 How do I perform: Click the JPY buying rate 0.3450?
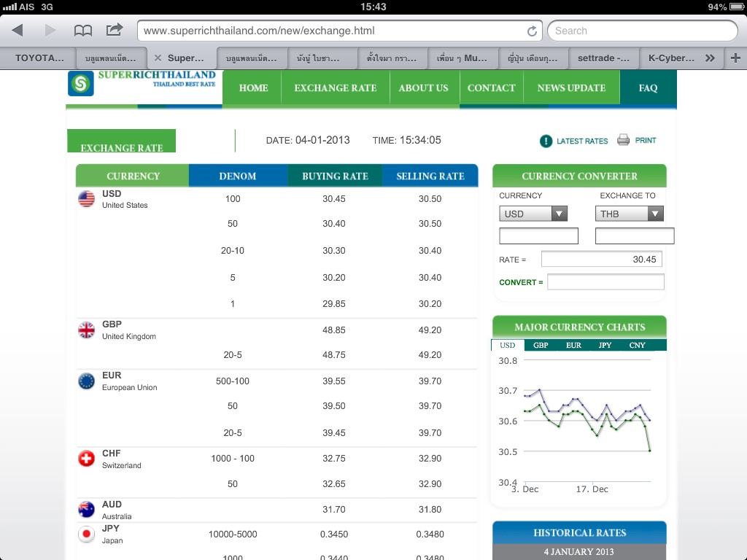(334, 534)
